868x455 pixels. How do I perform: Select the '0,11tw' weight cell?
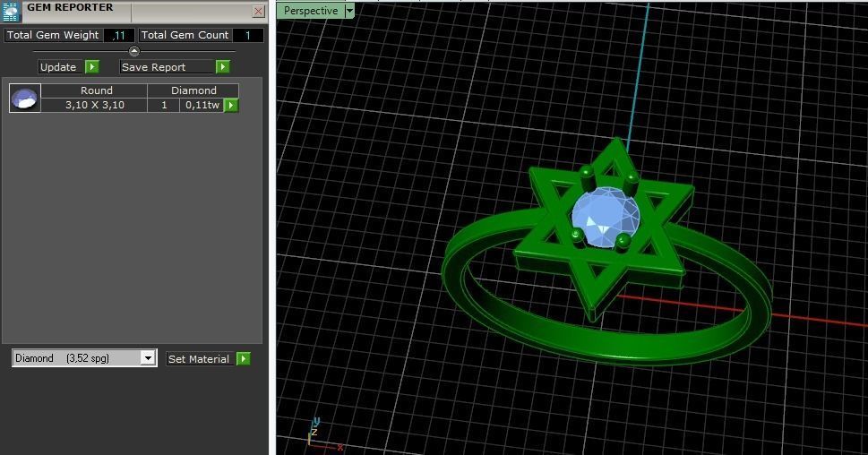(x=202, y=105)
